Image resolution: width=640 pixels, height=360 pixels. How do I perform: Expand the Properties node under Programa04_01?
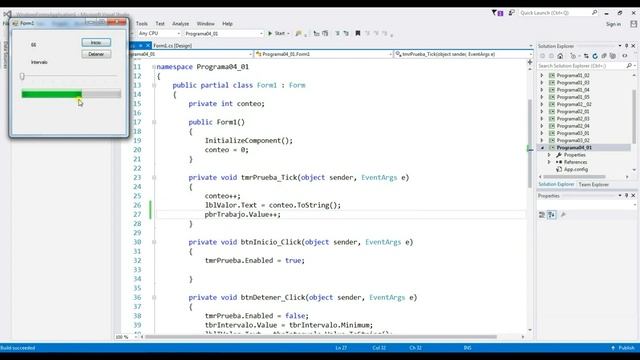(549, 155)
